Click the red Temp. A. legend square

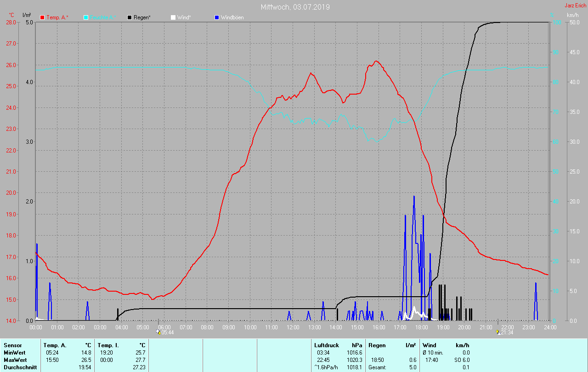tap(42, 17)
